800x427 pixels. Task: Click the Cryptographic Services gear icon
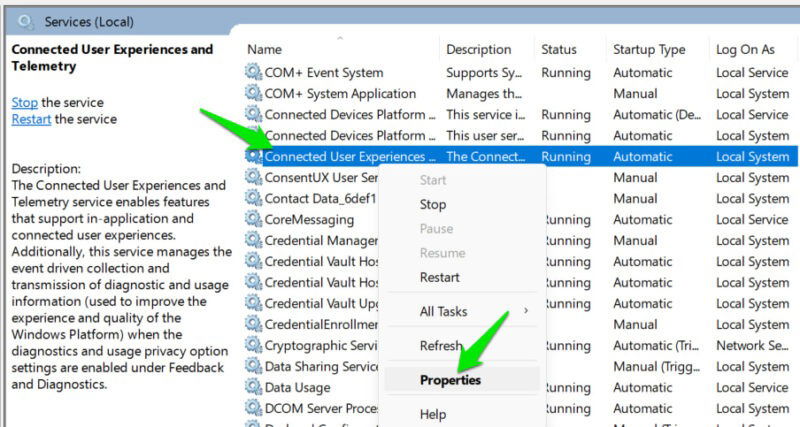point(253,345)
